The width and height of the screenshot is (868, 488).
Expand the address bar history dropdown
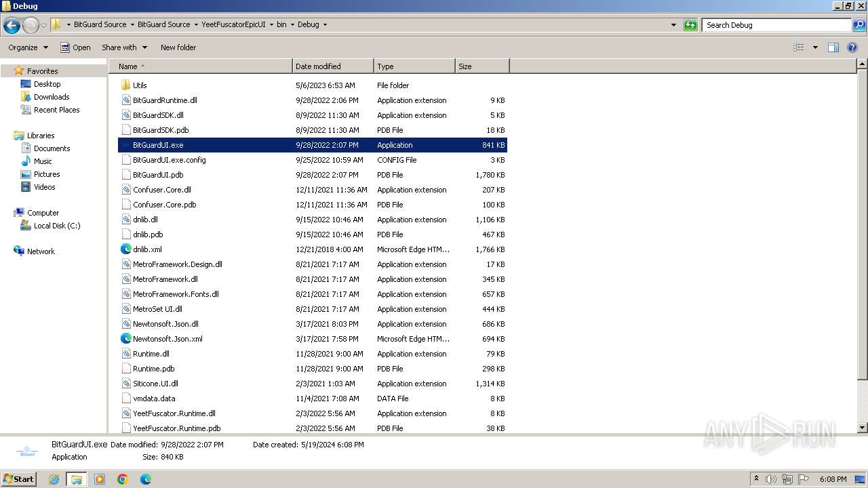tap(673, 25)
